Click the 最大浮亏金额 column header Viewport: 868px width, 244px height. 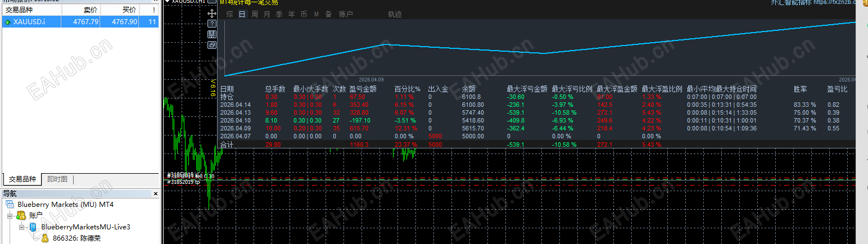pyautogui.click(x=527, y=89)
